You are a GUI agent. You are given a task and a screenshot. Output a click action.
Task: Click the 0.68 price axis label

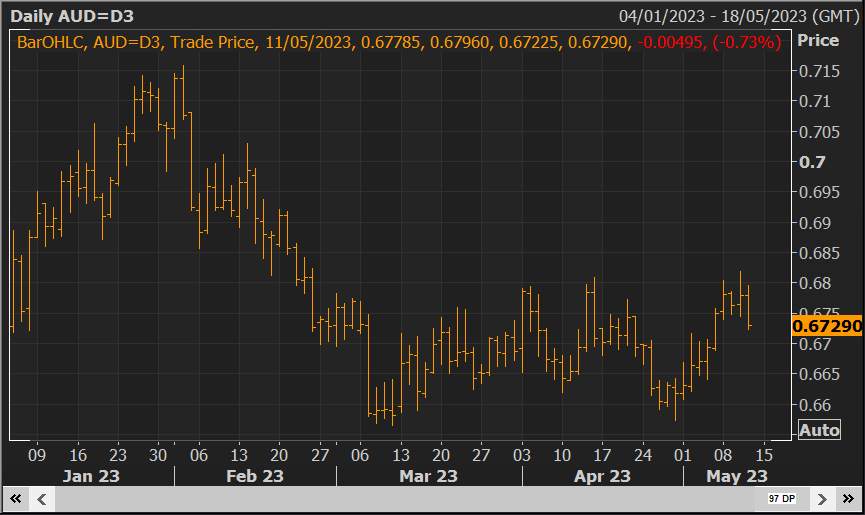click(815, 283)
